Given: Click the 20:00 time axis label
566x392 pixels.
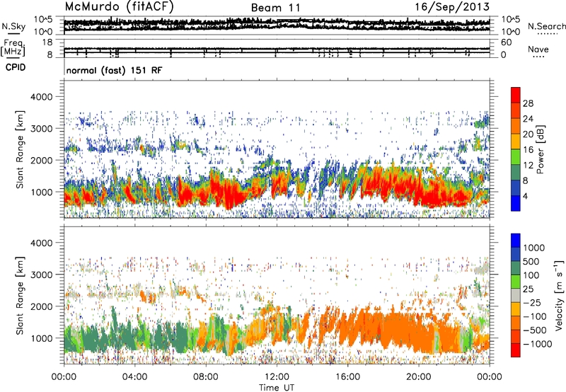Looking at the screenshot, I should (x=418, y=377).
